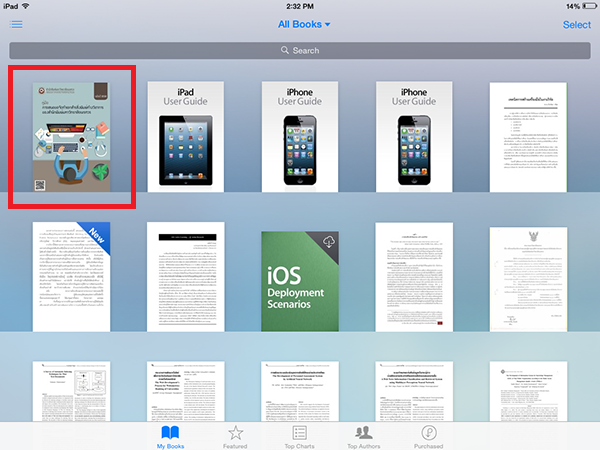This screenshot has width=600, height=450.
Task: Open the document with black header bar
Action: 186,277
